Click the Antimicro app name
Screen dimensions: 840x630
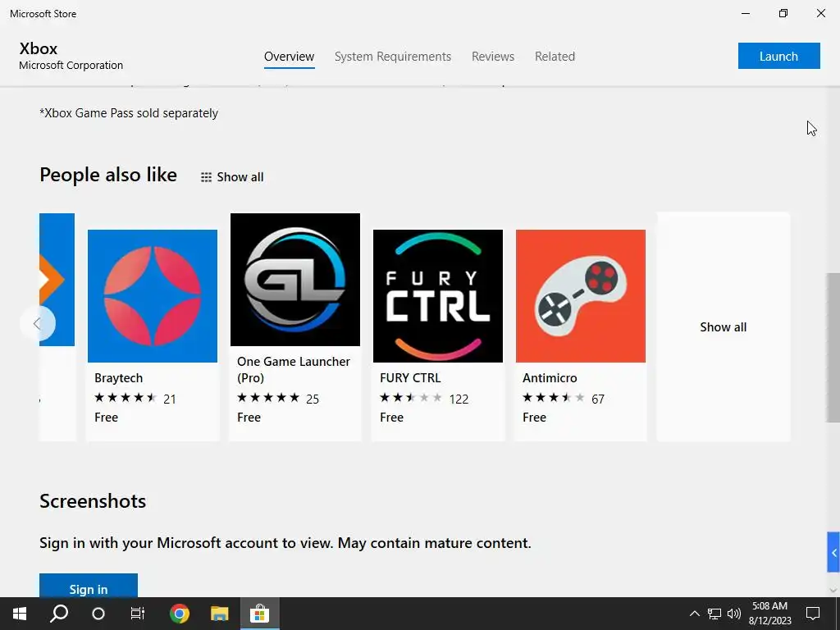550,377
